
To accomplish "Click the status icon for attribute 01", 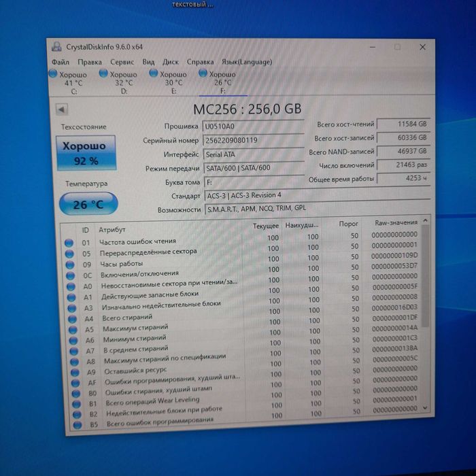I will [x=69, y=243].
